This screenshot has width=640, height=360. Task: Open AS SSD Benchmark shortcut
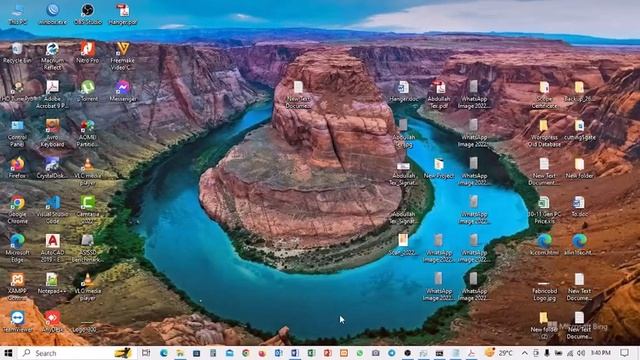click(88, 248)
